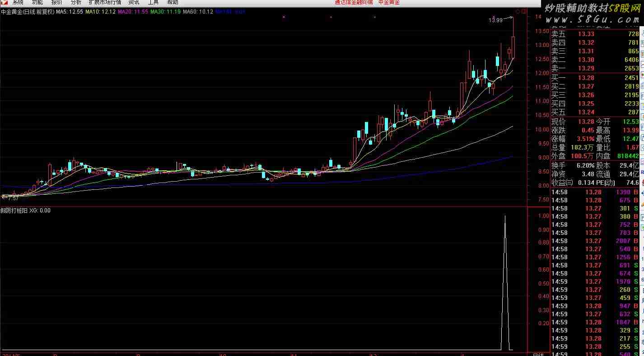The width and height of the screenshot is (644, 356).
Task: Click the 13.99 high price annotation
Action: 495,20
